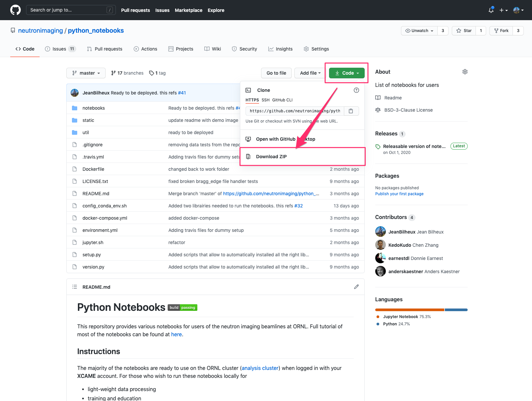Open the README.md edit pencil icon
This screenshot has height=401, width=532.
click(x=356, y=287)
